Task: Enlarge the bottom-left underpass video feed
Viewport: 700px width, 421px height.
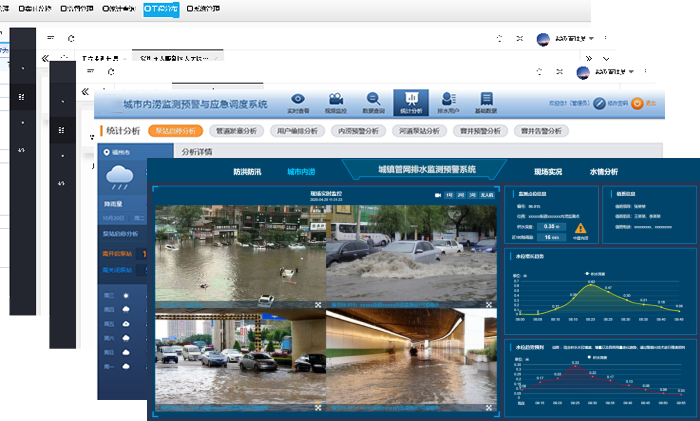Action: coord(318,408)
